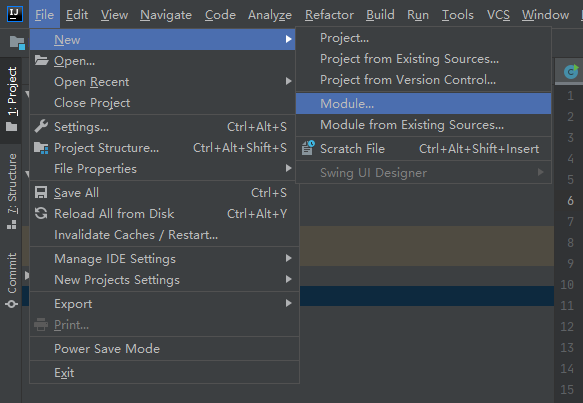Expand the File Properties submenu

288,168
